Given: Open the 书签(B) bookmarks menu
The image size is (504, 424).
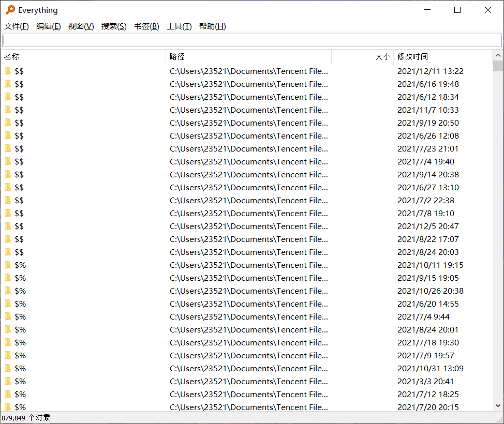Looking at the screenshot, I should pos(146,26).
